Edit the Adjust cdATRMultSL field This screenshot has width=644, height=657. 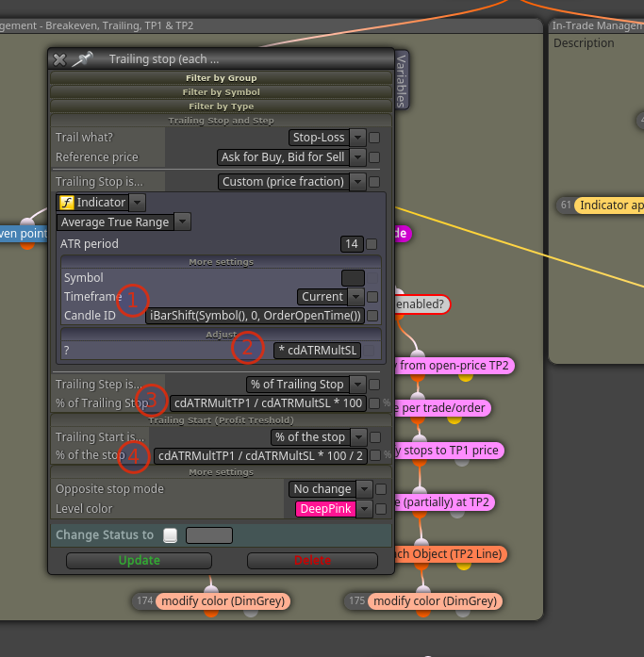[317, 351]
